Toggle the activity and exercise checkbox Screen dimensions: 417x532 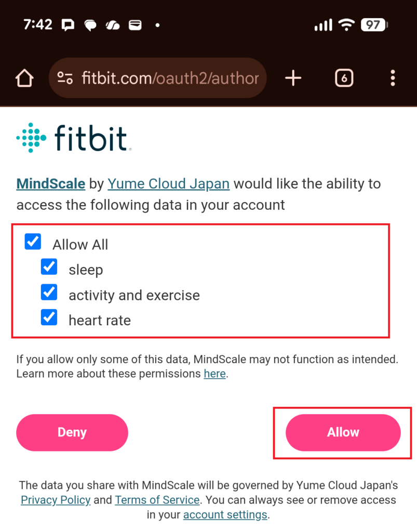49,292
